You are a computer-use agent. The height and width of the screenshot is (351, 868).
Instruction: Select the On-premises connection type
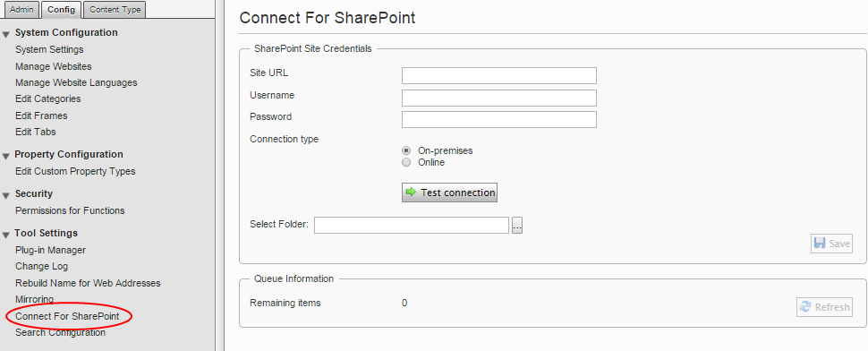406,150
